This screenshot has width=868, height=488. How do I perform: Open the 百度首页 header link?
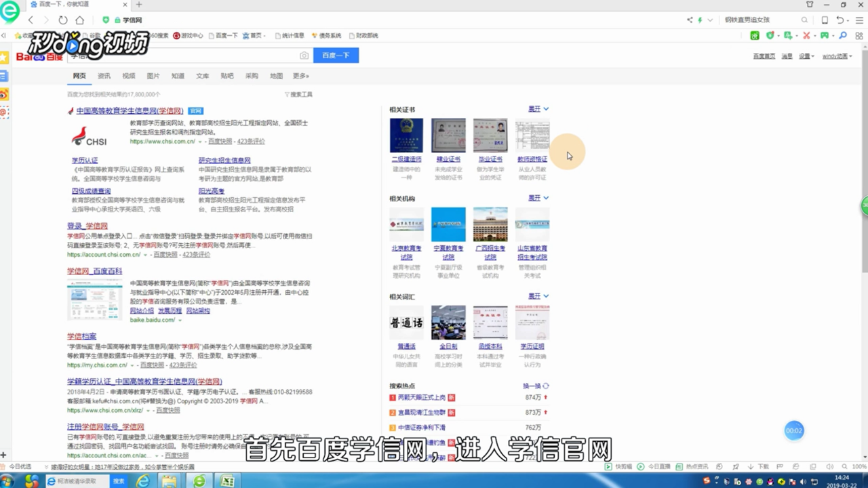tap(764, 56)
